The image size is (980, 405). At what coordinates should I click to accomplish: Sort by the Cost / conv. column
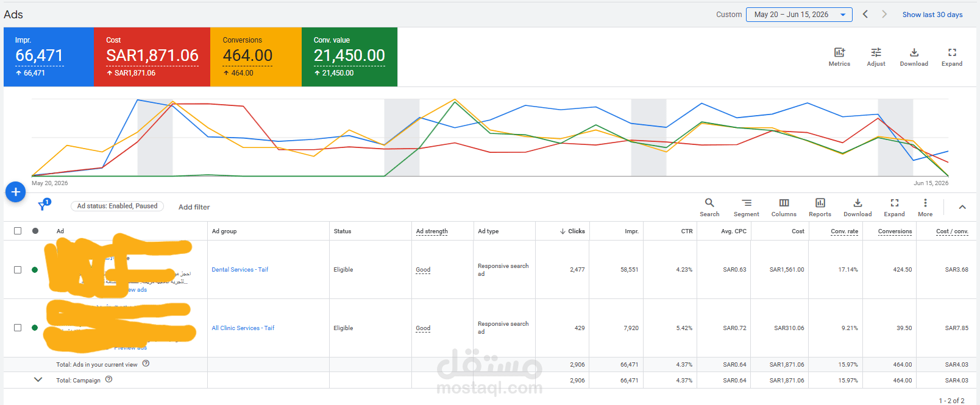(952, 231)
